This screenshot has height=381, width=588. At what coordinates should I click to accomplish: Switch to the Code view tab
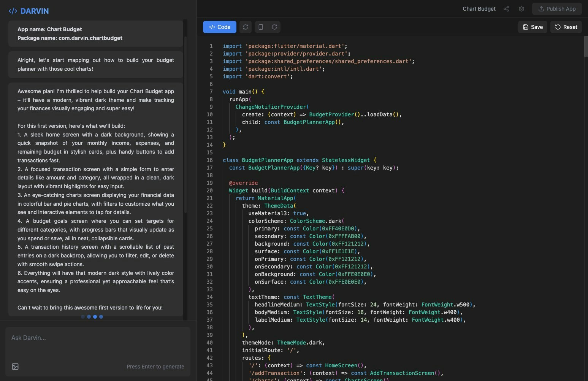point(220,27)
